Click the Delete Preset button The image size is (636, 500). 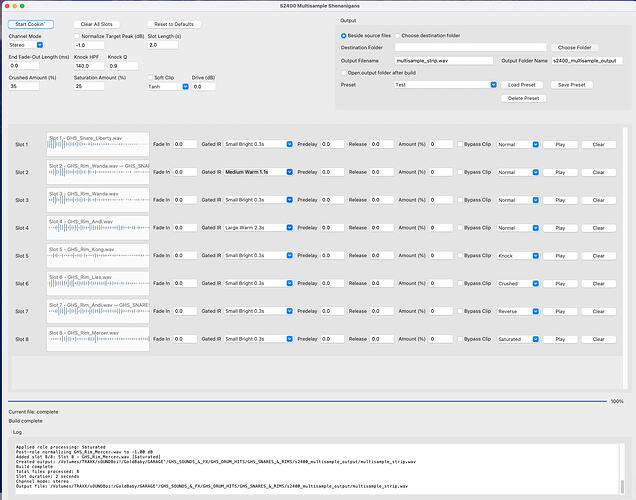coord(523,98)
